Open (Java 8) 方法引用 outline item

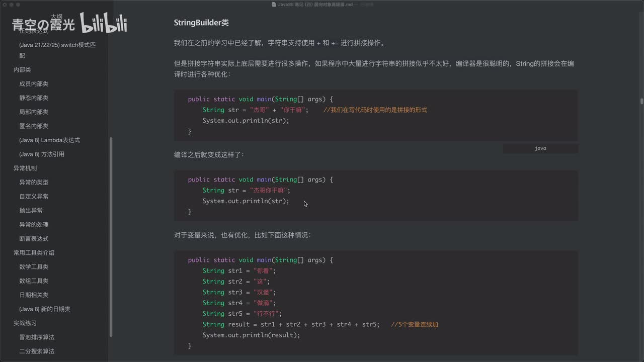pyautogui.click(x=42, y=154)
